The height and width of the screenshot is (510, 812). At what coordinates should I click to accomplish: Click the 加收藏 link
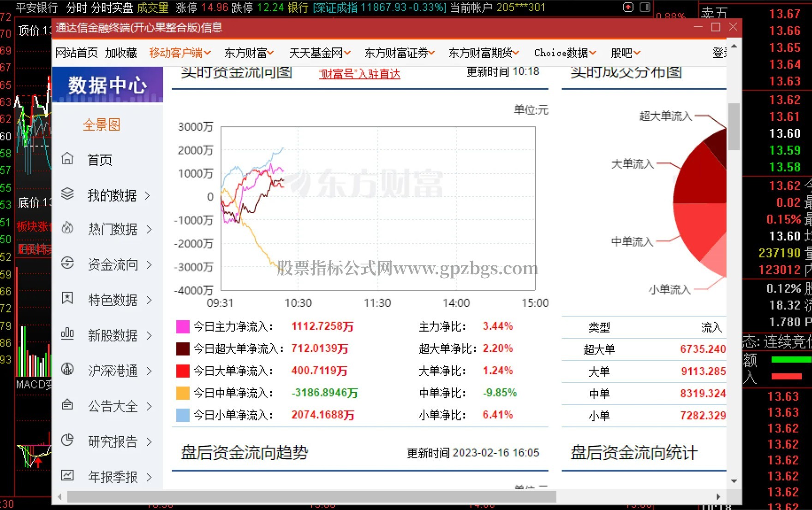point(121,53)
